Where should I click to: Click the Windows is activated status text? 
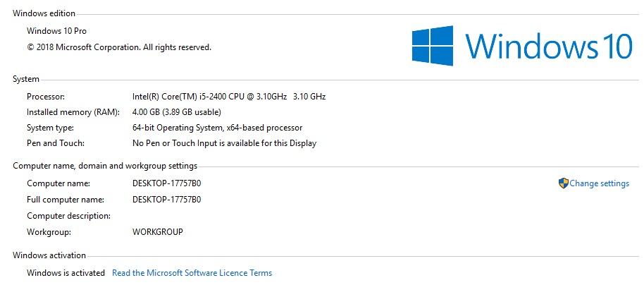(66, 273)
